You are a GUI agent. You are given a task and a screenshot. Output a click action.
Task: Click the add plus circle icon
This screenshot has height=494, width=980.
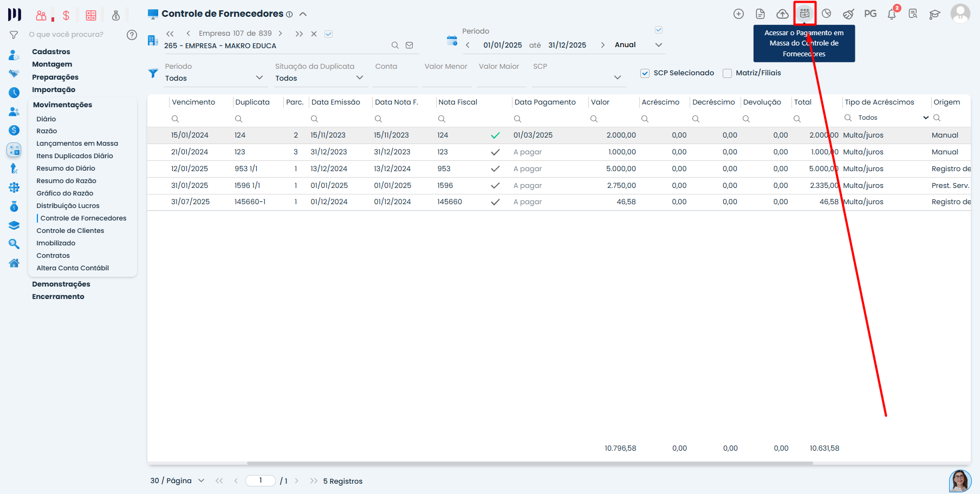coord(738,14)
